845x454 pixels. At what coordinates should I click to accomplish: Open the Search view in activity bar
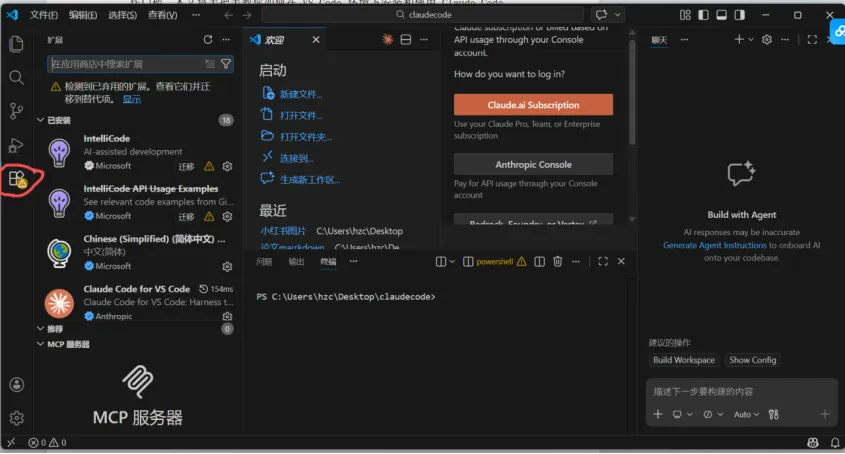pos(16,77)
